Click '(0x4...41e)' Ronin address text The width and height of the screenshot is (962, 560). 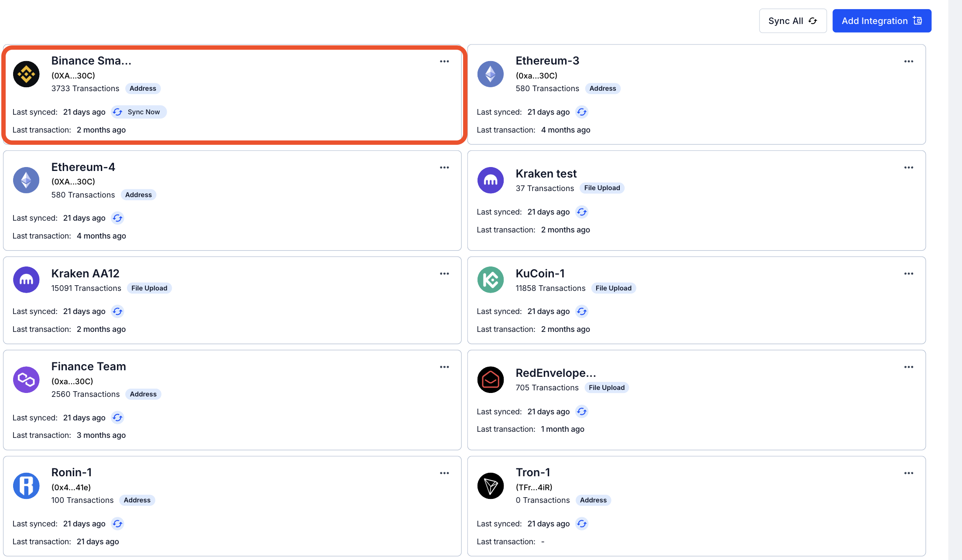pos(71,487)
